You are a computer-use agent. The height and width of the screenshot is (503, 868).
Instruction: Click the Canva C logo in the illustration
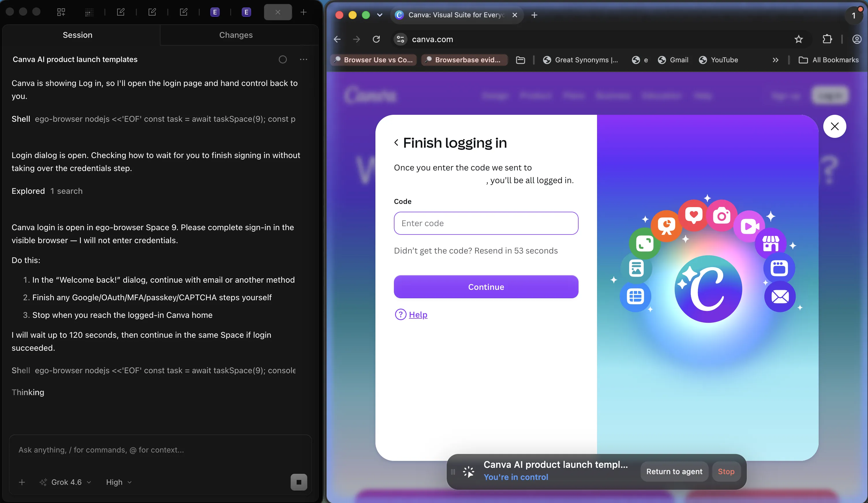pos(708,289)
